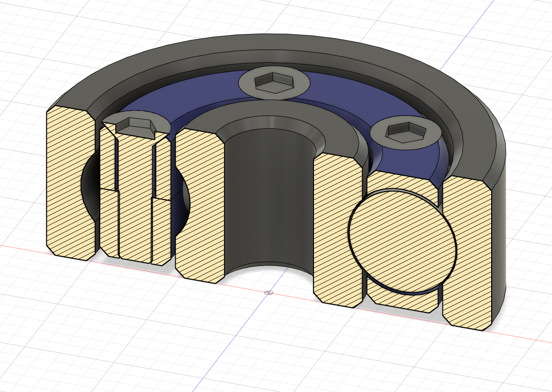
Task: Pick the outer ring's right hatched section face
Action: point(467,253)
